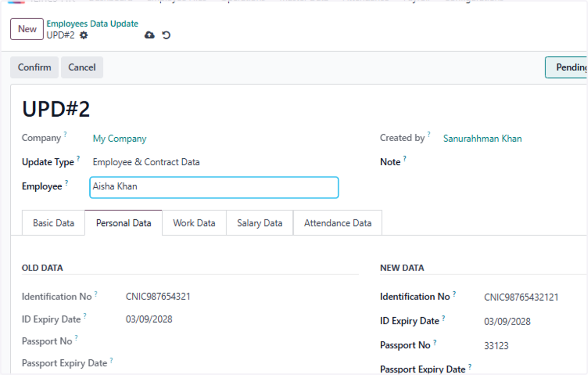Click the New button
Viewport: 588px width, 375px height.
(27, 29)
